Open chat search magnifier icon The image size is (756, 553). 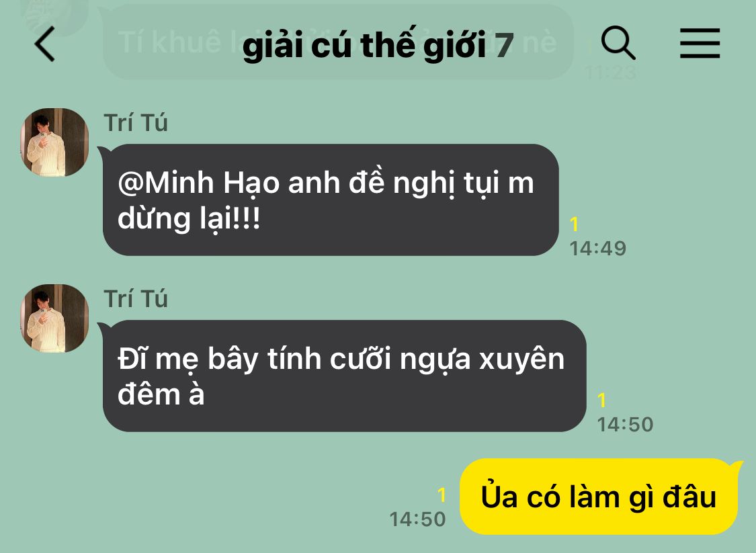[618, 44]
